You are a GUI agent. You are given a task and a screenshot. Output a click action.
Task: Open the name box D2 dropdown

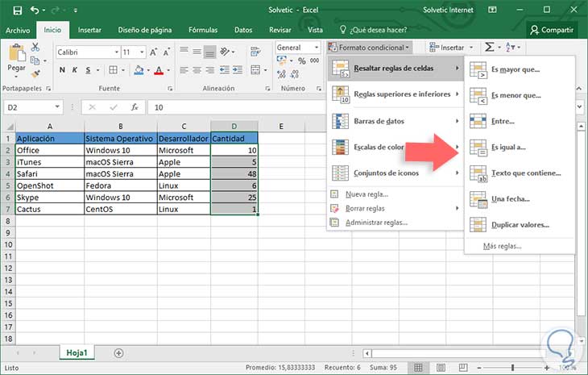pyautogui.click(x=57, y=107)
